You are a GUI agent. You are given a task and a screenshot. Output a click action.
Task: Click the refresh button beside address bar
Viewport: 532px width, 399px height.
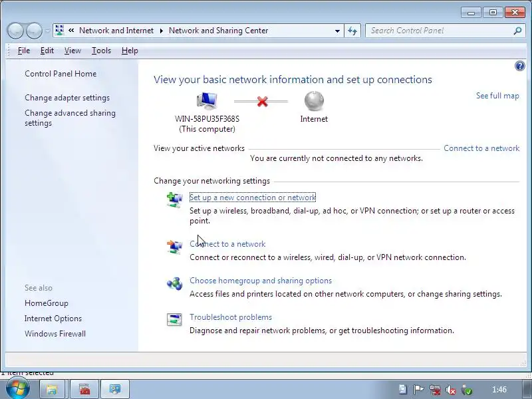point(352,31)
